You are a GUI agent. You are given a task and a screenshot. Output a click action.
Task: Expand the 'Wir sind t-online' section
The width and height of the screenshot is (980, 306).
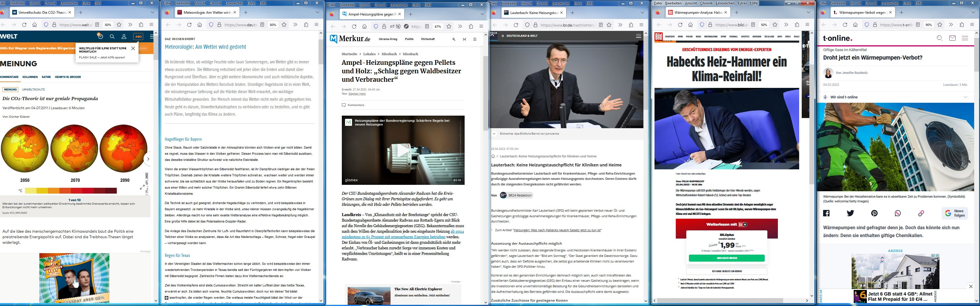point(965,97)
